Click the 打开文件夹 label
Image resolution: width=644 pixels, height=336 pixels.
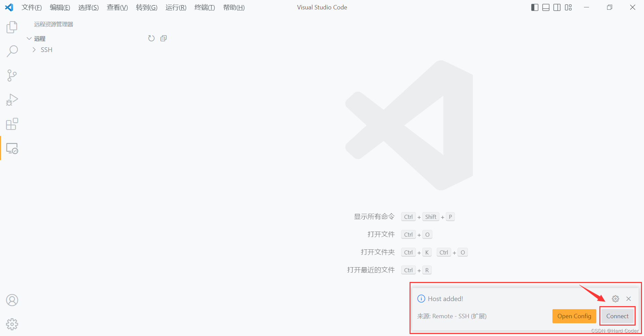[x=378, y=252]
